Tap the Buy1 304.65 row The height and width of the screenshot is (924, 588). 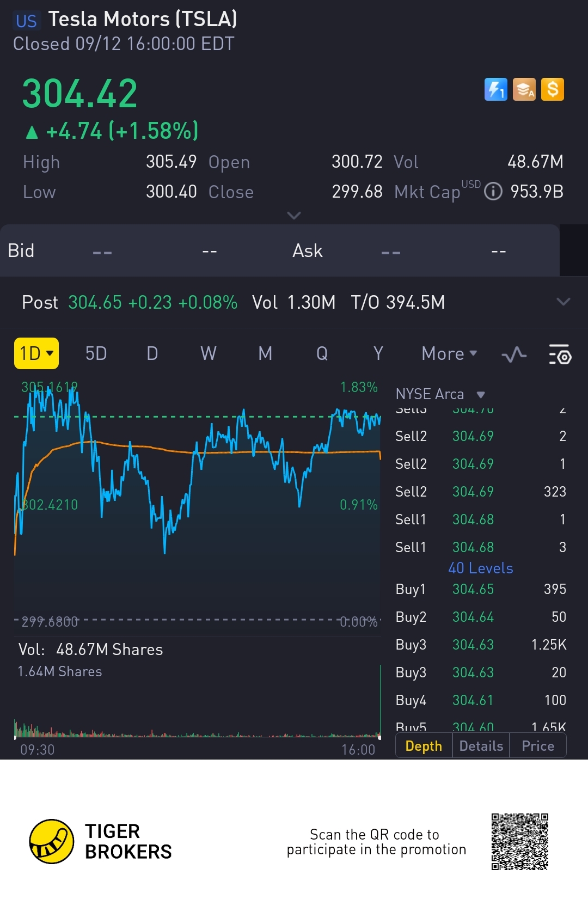(x=481, y=589)
